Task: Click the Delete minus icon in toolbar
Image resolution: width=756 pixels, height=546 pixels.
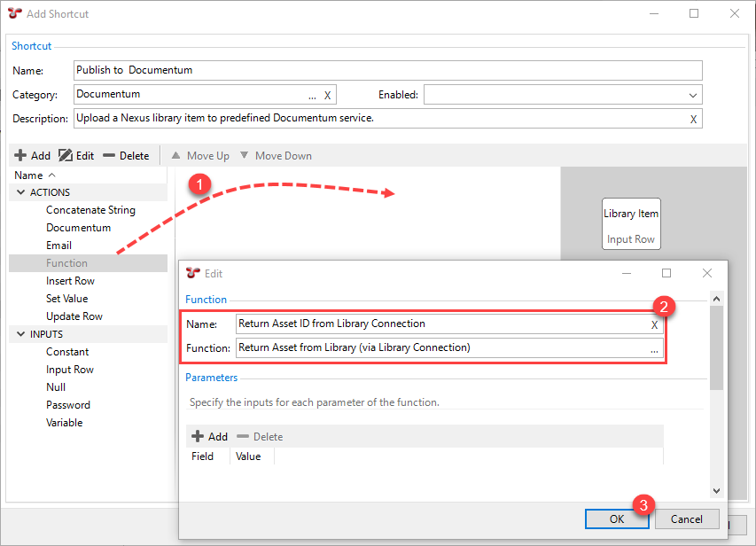Action: (109, 155)
